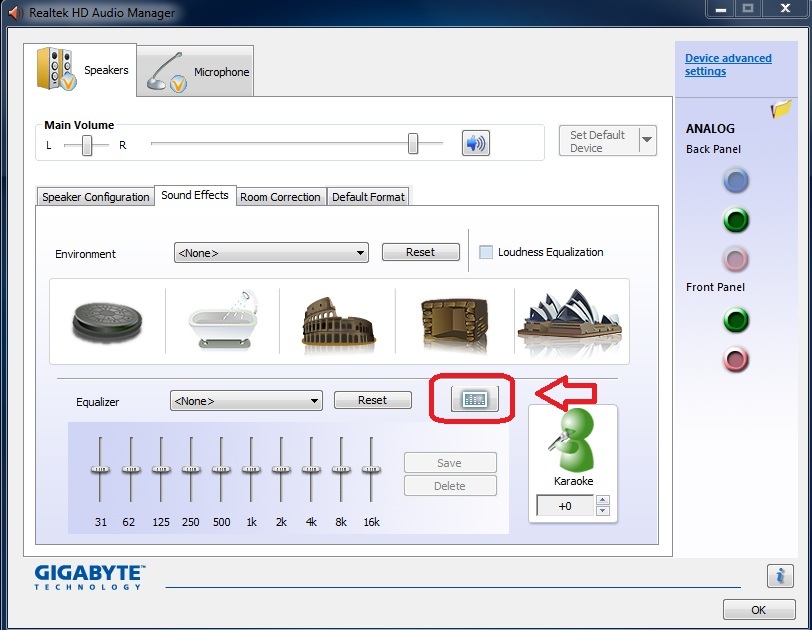812x630 pixels.
Task: Click the 'Front Panel' label
Action: (x=715, y=287)
